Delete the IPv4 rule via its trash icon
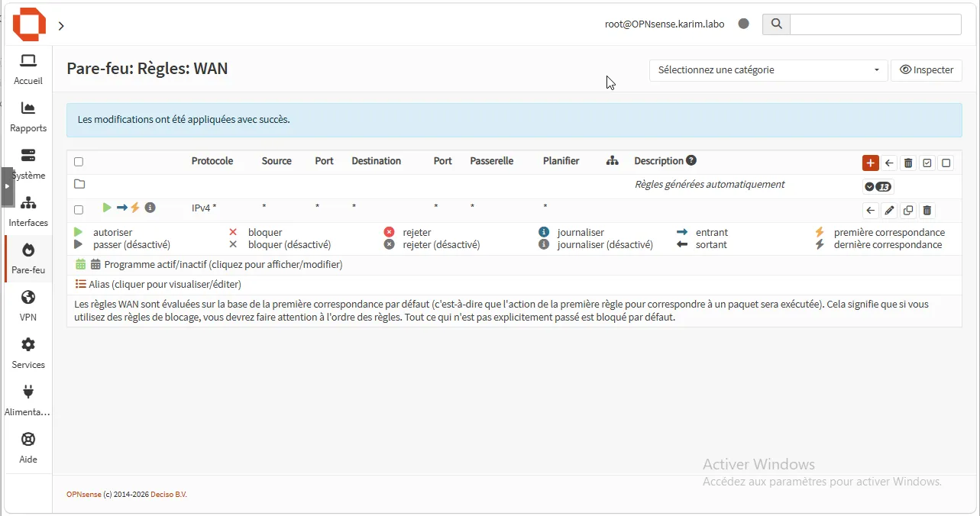The height and width of the screenshot is (516, 980). [x=927, y=211]
